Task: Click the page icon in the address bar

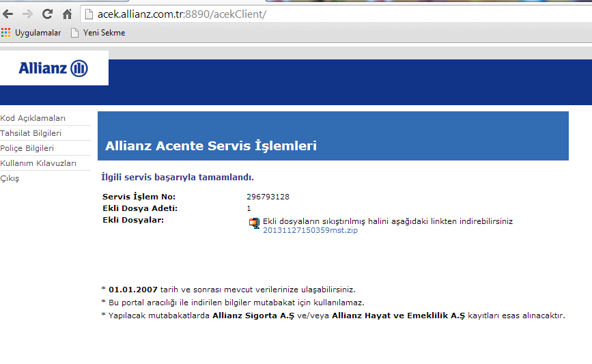Action: [x=87, y=14]
